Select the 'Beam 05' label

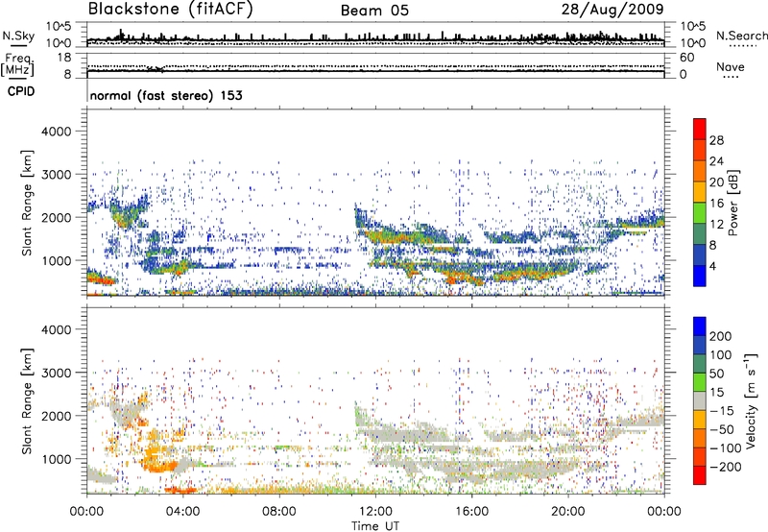coord(374,11)
